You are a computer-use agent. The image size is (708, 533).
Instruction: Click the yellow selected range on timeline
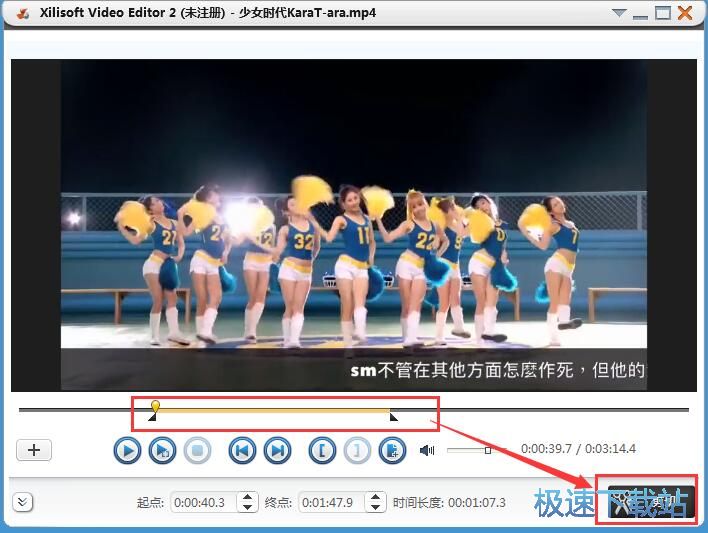[x=273, y=410]
